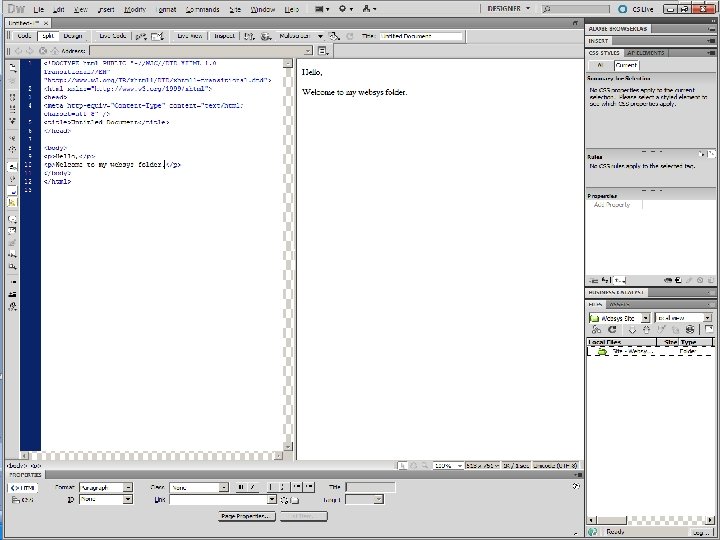The image size is (720, 540).
Task: Open the Site management icon menu
Action: coord(369,9)
